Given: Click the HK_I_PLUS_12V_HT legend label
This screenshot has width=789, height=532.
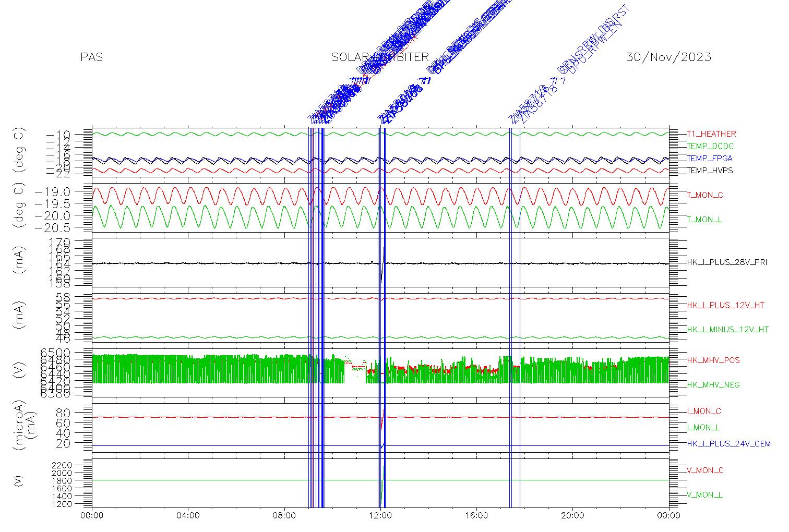Looking at the screenshot, I should point(725,305).
